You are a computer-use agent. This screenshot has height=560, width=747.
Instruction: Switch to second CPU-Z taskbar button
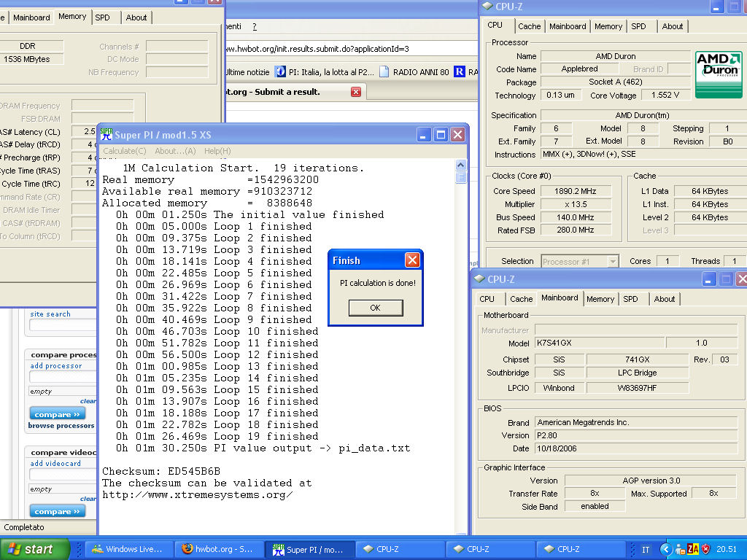click(489, 550)
